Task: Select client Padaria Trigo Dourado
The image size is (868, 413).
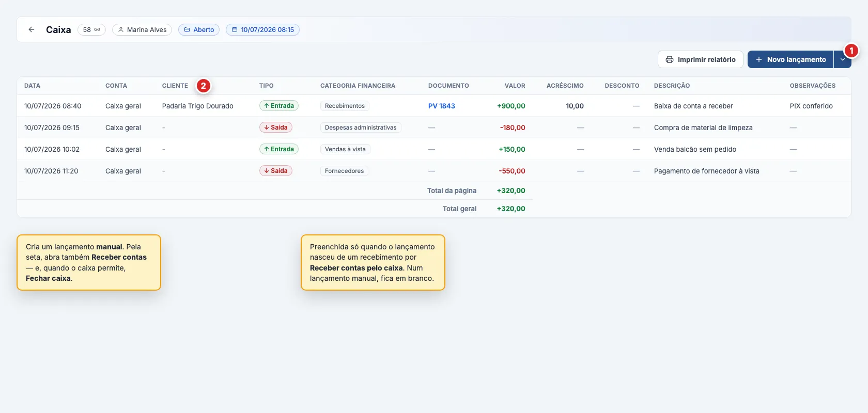Action: (x=198, y=106)
